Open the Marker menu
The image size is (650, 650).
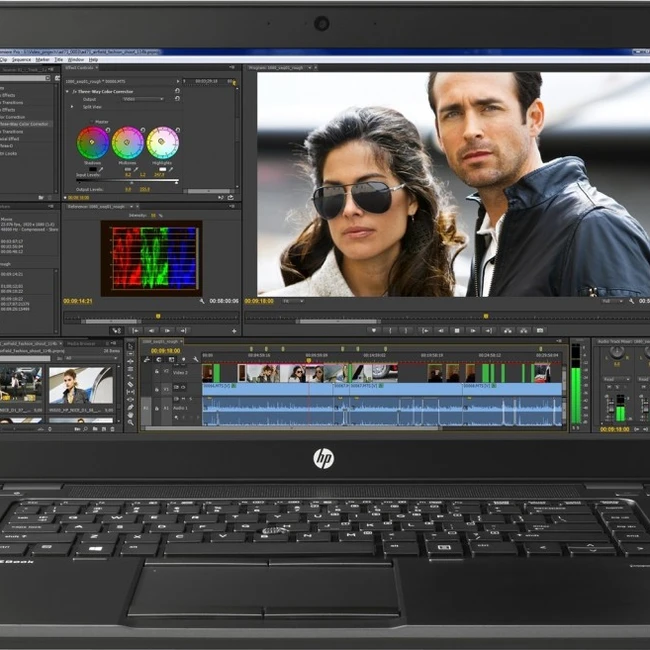(x=42, y=60)
